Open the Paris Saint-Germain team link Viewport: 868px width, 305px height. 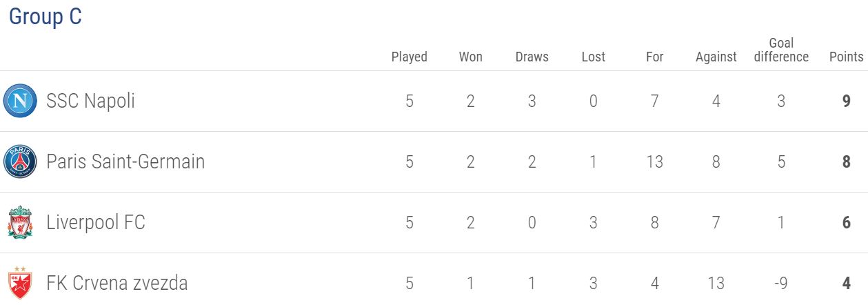click(125, 162)
